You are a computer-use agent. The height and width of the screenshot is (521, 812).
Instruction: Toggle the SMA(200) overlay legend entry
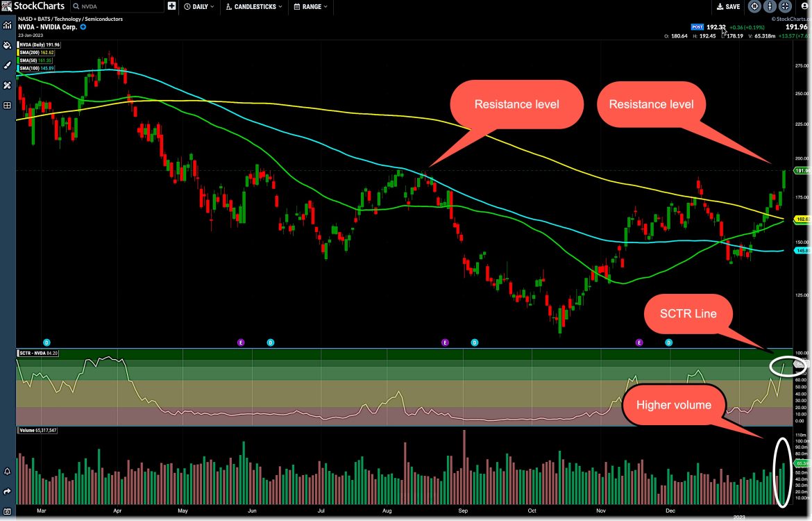pos(35,52)
